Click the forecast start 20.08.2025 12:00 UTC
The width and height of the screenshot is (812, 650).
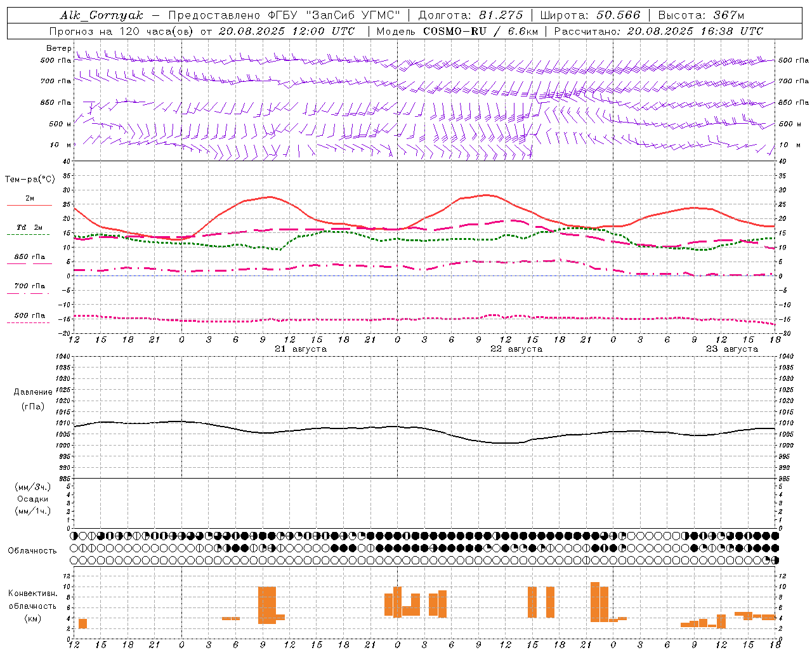coord(286,31)
